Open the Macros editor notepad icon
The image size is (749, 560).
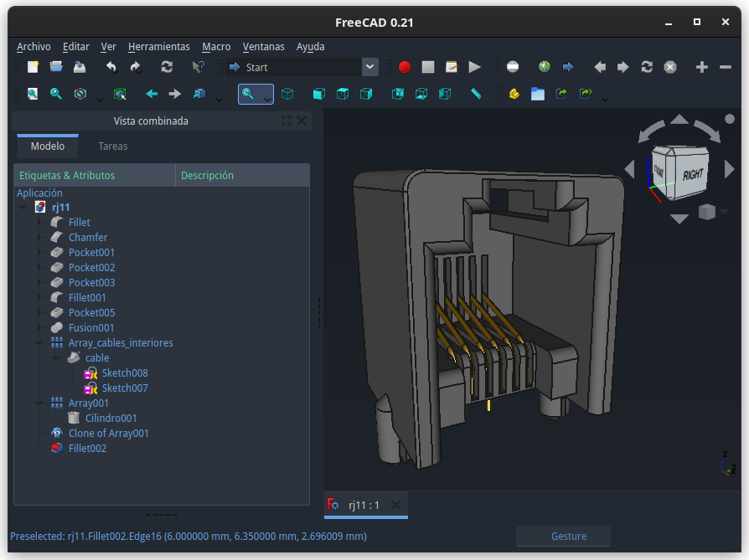click(x=452, y=67)
